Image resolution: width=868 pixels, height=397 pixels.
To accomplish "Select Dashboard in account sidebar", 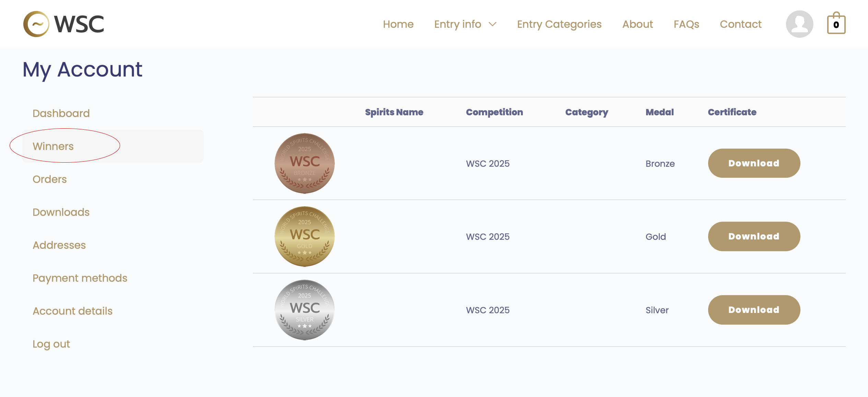I will (61, 113).
